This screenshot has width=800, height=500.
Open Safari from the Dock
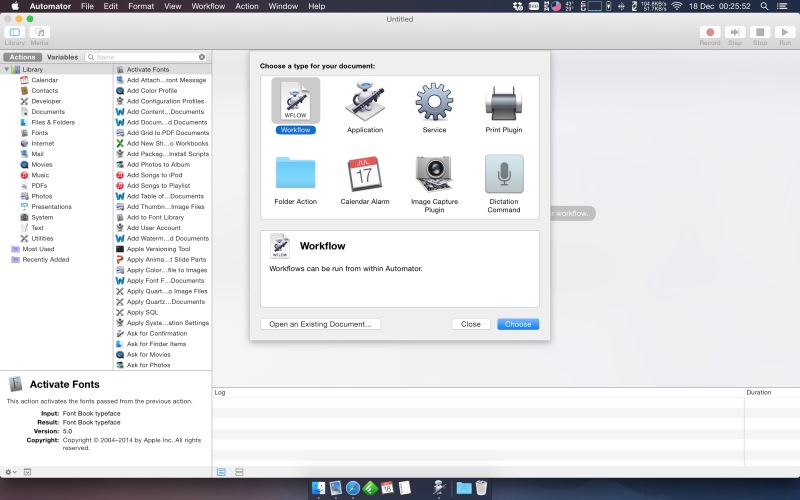(353, 488)
